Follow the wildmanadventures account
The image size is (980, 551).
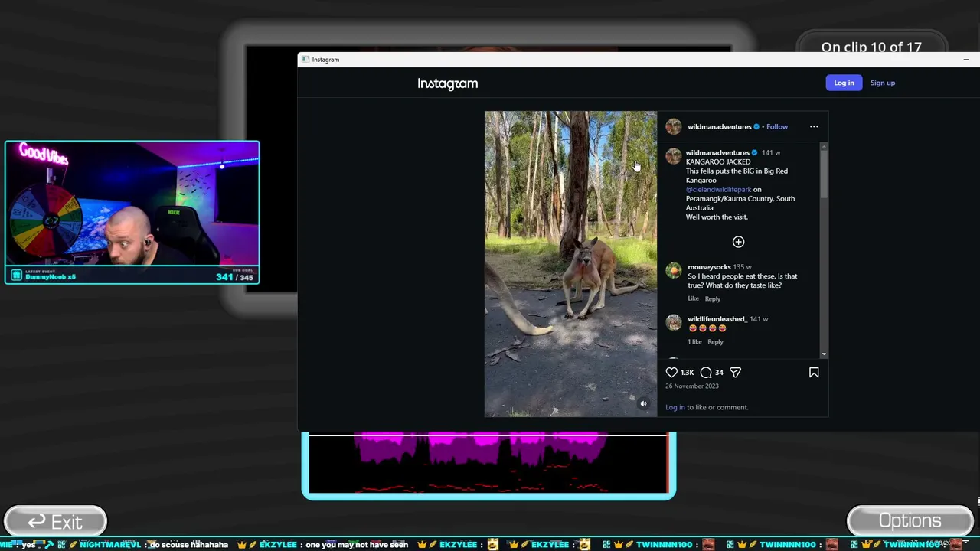[x=776, y=126]
